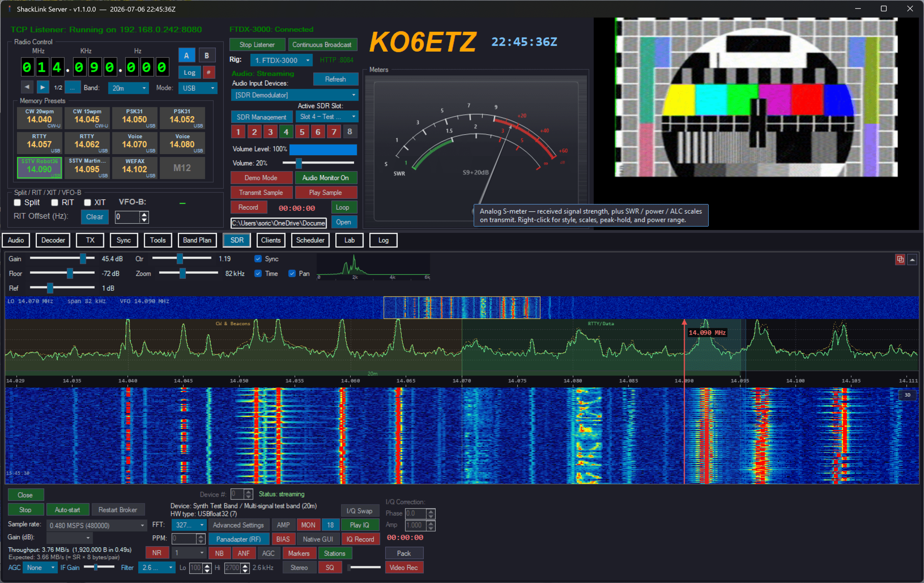Screen dimensions: 924x583
Task: Click the SDR Management button
Action: pyautogui.click(x=262, y=117)
